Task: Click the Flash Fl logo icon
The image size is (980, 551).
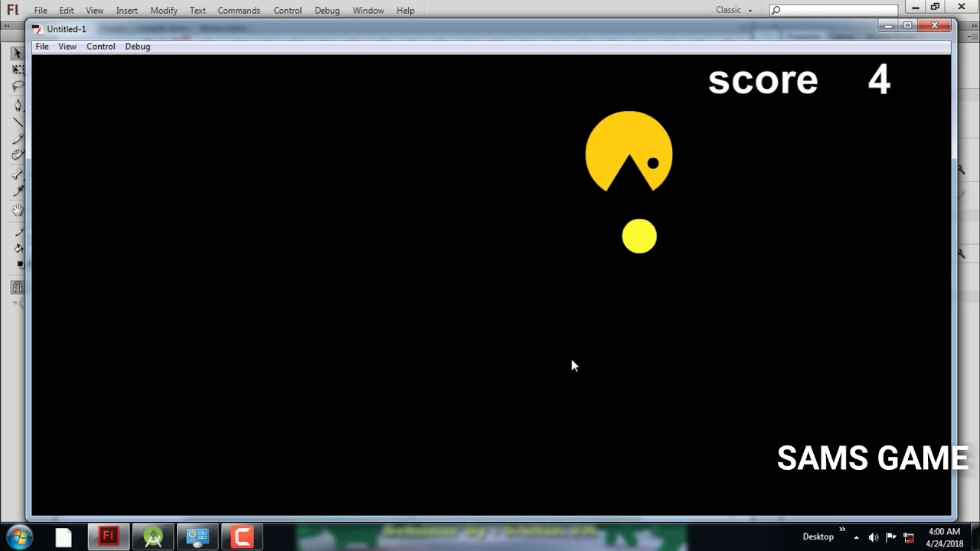Action: 12,10
